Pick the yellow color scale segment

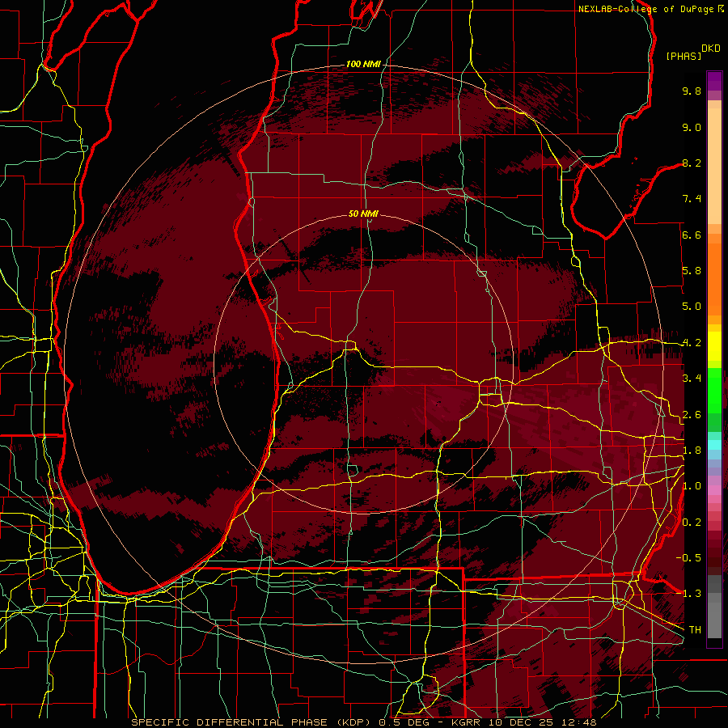pyautogui.click(x=714, y=346)
